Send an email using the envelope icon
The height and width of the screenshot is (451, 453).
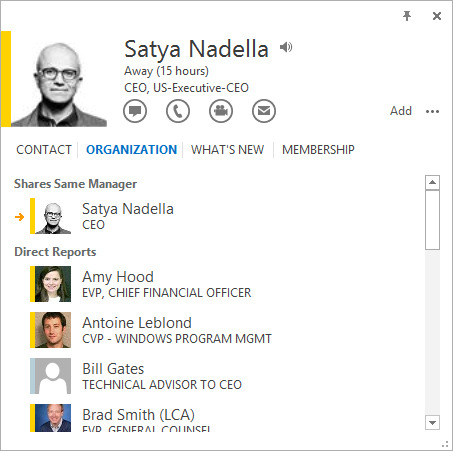coord(264,111)
